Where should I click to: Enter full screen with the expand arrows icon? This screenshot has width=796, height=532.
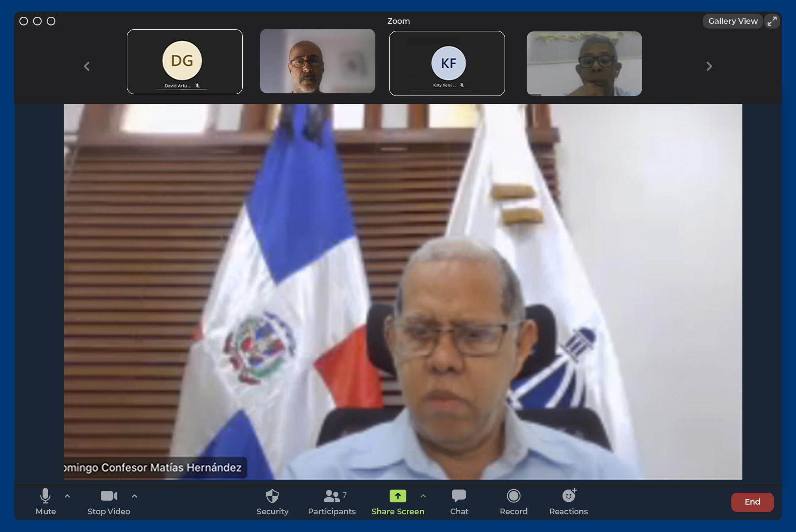coord(772,21)
